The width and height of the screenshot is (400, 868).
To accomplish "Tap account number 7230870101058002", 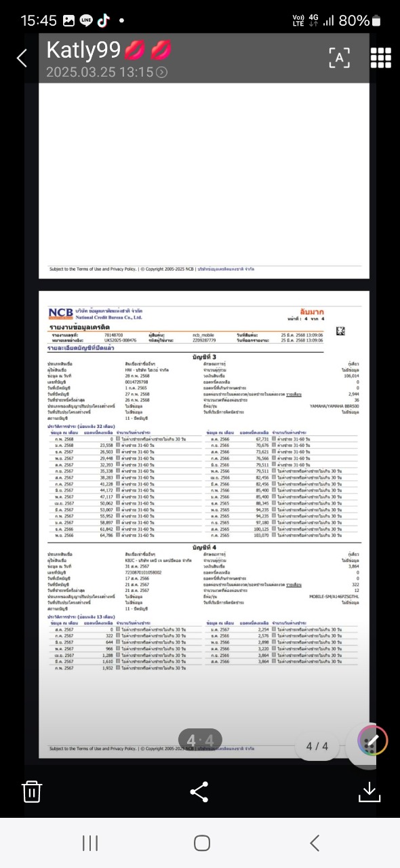I will click(x=144, y=573).
